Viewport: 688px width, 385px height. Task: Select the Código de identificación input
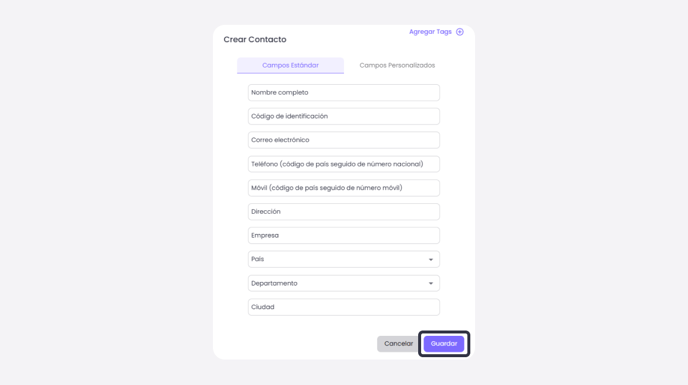tap(344, 116)
